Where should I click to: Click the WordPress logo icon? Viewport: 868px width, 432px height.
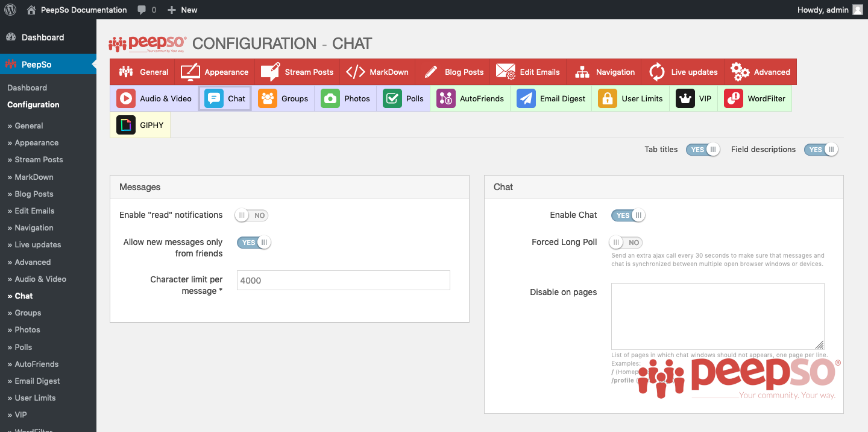tap(10, 10)
